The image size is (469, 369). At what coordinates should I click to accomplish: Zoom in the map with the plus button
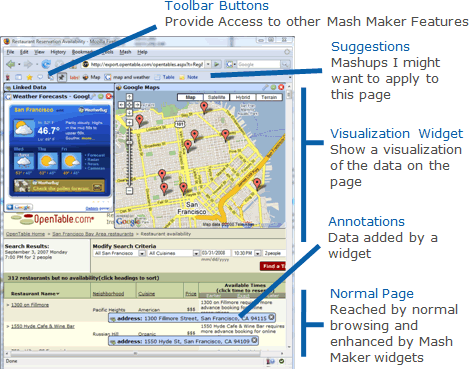[x=129, y=123]
